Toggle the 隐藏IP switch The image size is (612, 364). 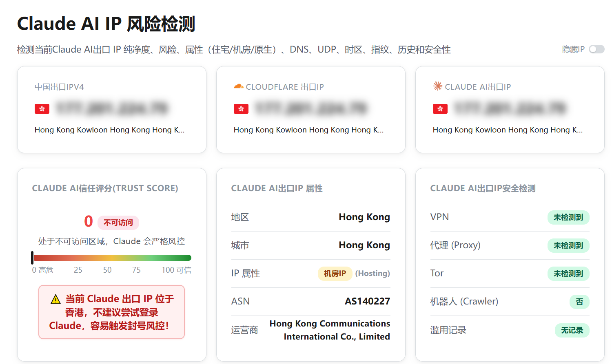pyautogui.click(x=596, y=49)
